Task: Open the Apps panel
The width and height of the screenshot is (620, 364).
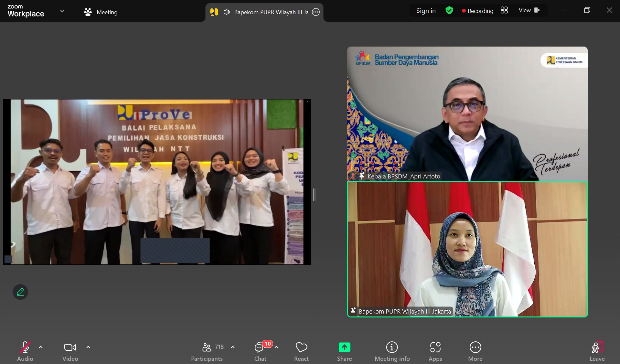Action: coord(435,351)
